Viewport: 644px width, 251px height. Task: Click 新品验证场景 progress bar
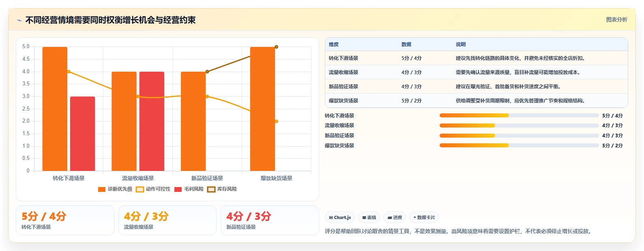click(519, 136)
